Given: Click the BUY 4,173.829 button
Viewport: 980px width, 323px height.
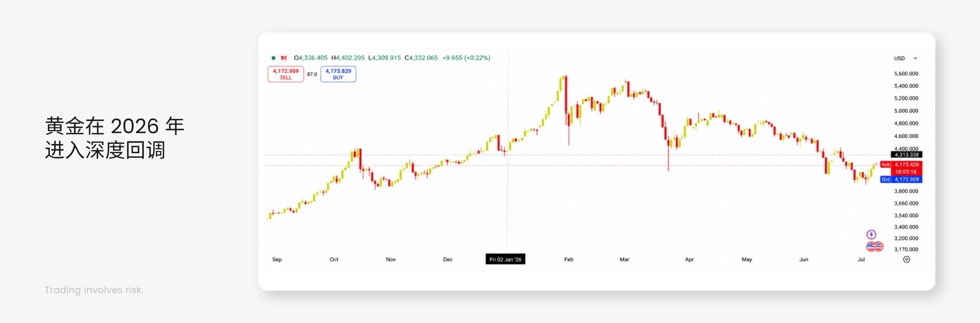Looking at the screenshot, I should tap(338, 74).
